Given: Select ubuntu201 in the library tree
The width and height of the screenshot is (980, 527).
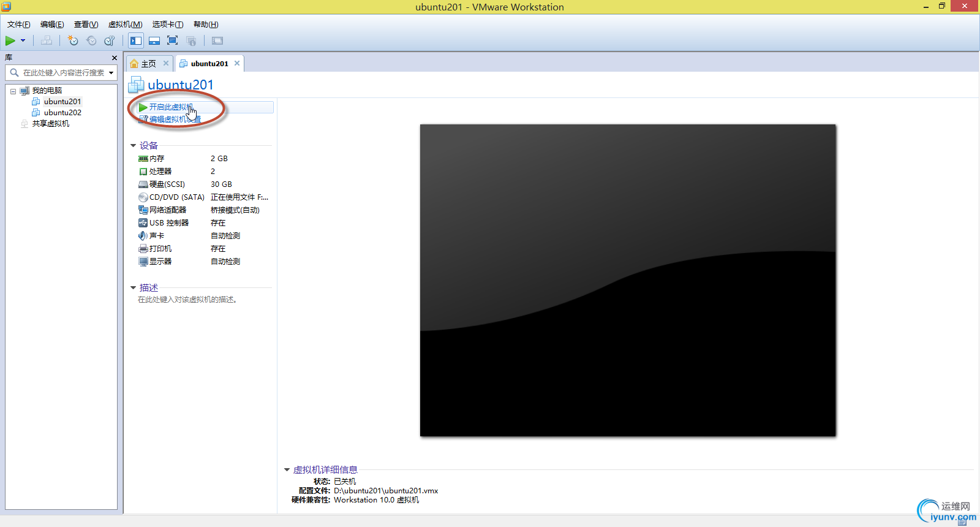Looking at the screenshot, I should pyautogui.click(x=62, y=102).
